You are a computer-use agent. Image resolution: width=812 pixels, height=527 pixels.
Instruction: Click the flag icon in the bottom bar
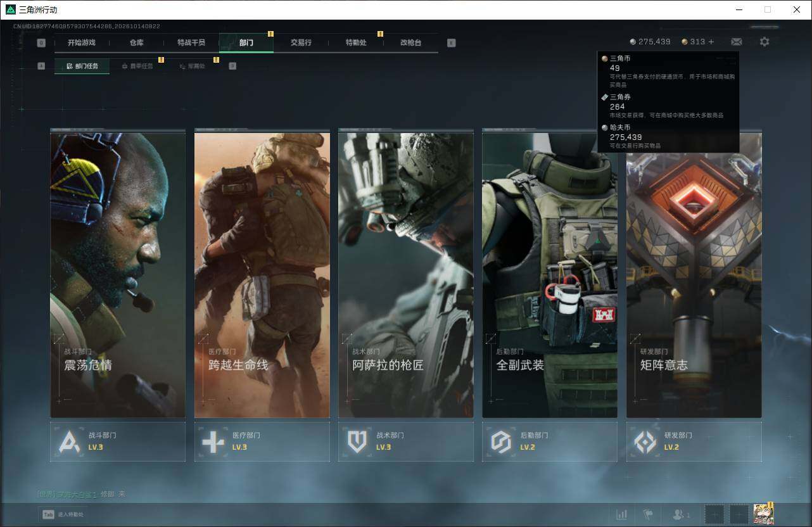[647, 514]
